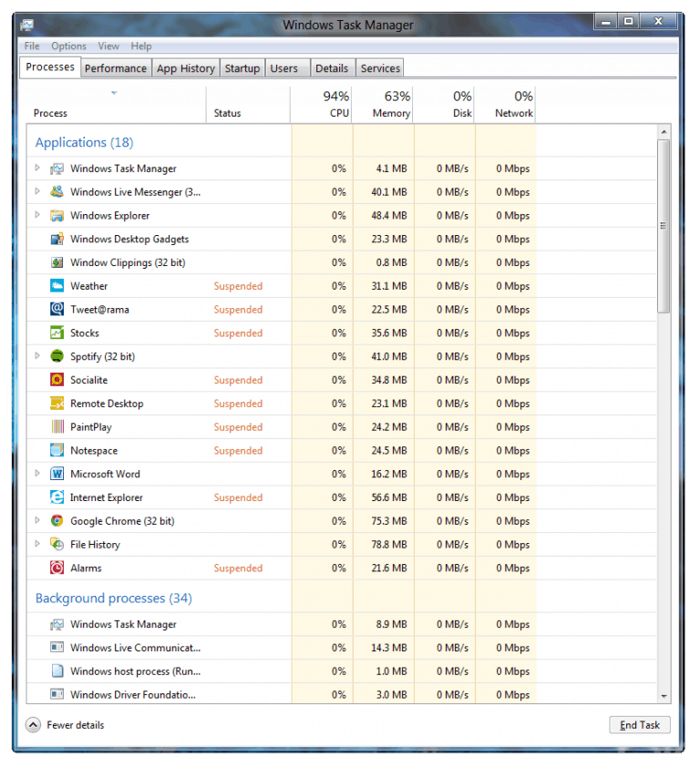700x768 pixels.
Task: Switch to the Performance tab
Action: pyautogui.click(x=116, y=68)
